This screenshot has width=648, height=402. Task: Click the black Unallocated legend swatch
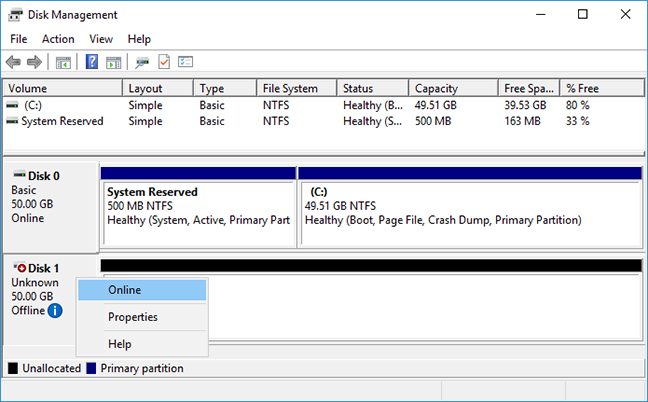pos(13,368)
